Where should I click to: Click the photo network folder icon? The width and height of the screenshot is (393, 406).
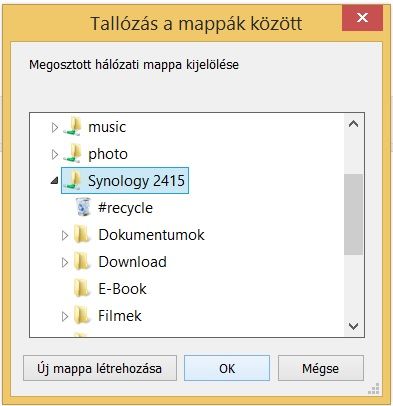pos(72,154)
